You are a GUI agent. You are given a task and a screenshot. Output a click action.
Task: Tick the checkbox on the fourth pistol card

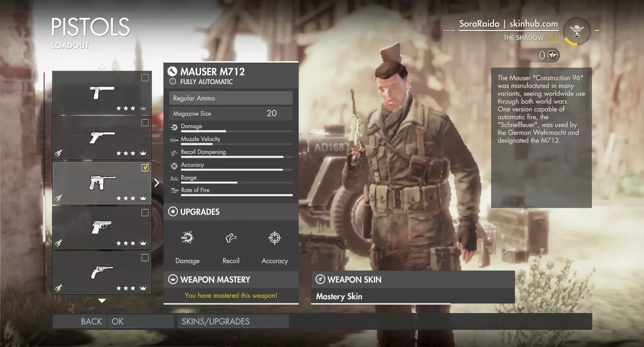point(145,213)
